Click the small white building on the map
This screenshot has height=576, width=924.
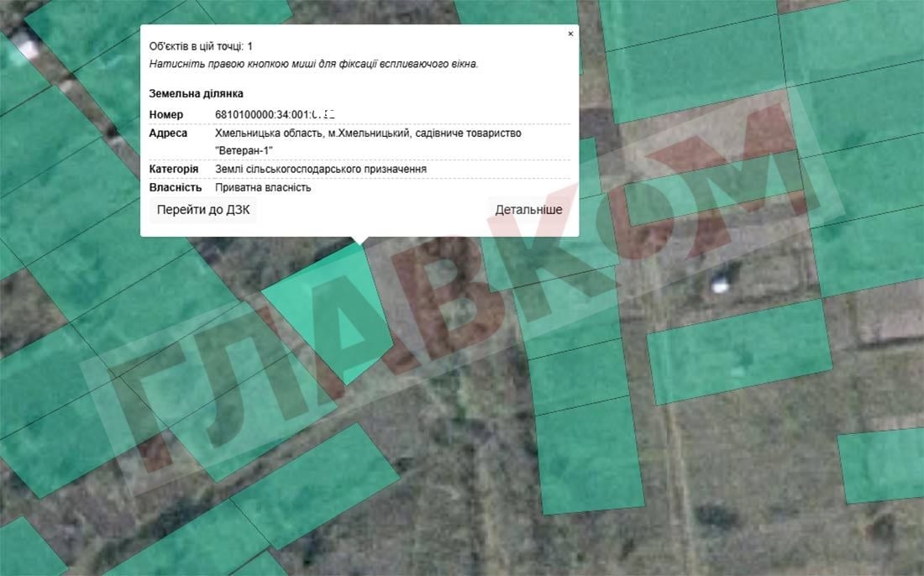tap(720, 284)
